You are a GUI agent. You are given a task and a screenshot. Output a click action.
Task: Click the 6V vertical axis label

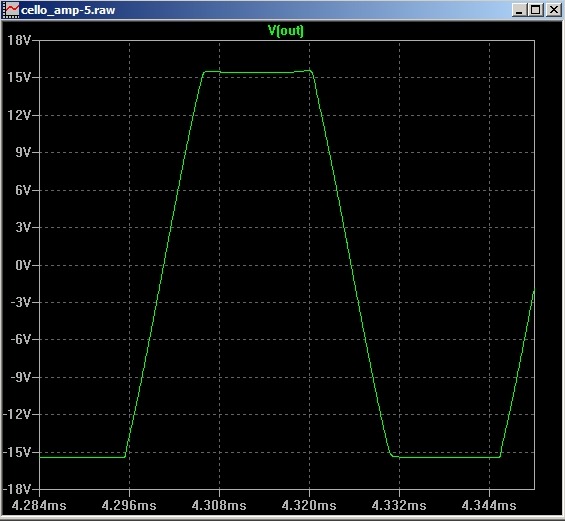pyautogui.click(x=23, y=190)
